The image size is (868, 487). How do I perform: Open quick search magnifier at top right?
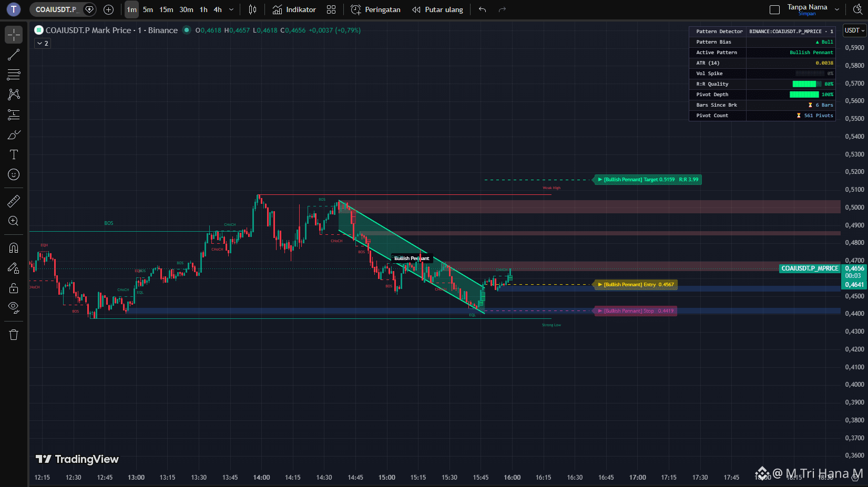point(857,9)
